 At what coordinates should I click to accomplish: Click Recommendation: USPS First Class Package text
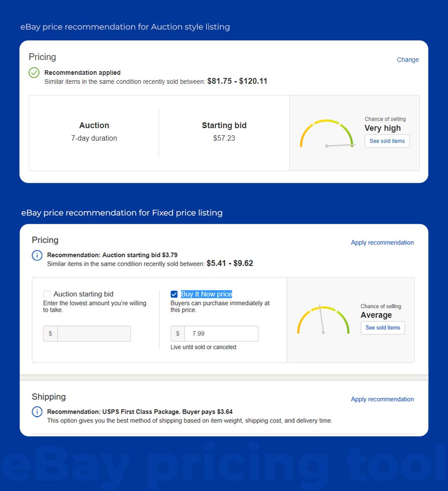click(140, 412)
